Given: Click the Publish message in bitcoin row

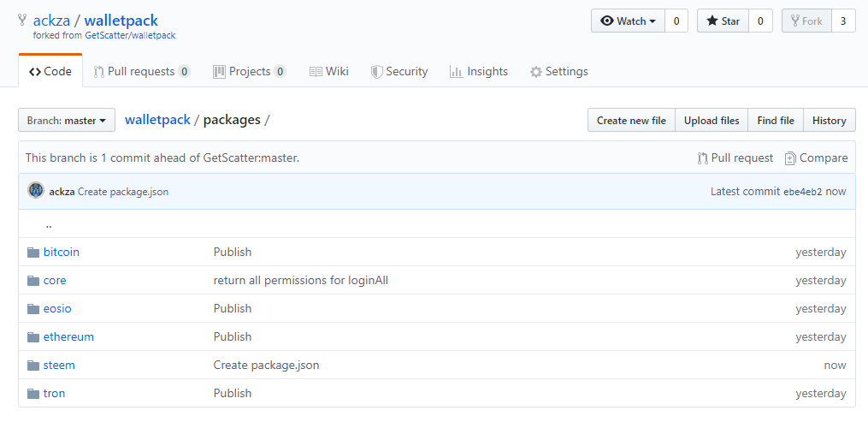Looking at the screenshot, I should click(233, 252).
